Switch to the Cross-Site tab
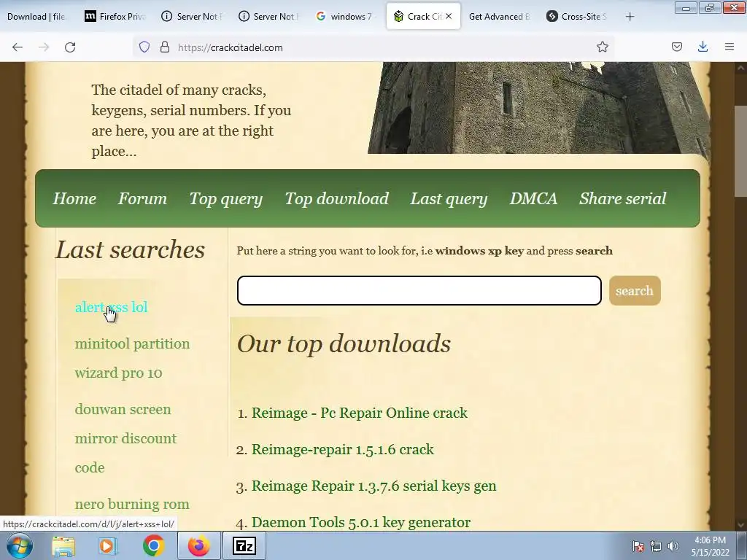 pos(578,17)
